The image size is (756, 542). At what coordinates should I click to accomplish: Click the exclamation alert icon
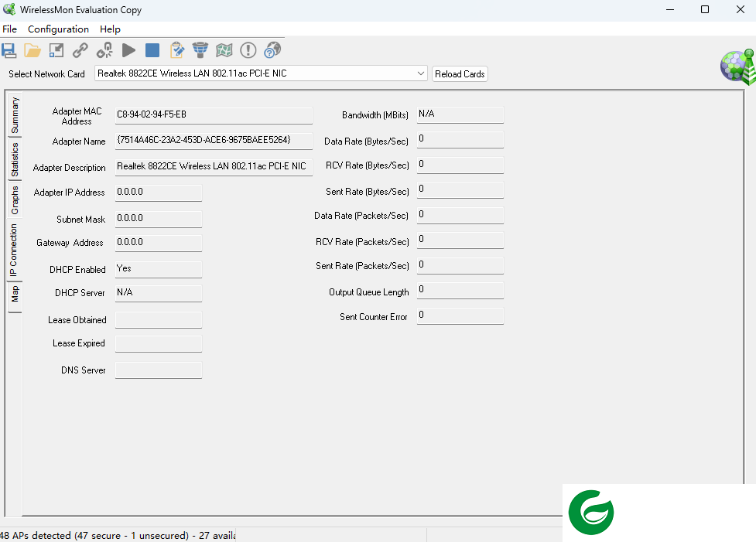tap(248, 50)
